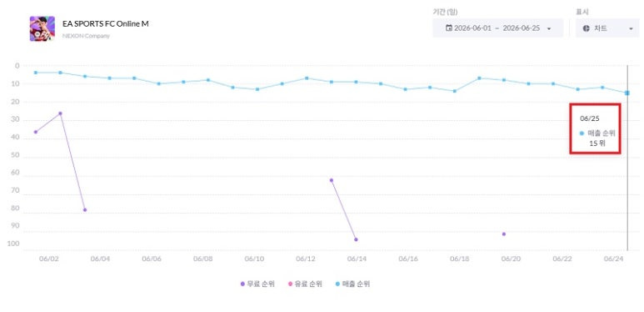Viewport: 644px width, 312px height.
Task: Click the 06/25 date in tooltip
Action: click(x=589, y=118)
